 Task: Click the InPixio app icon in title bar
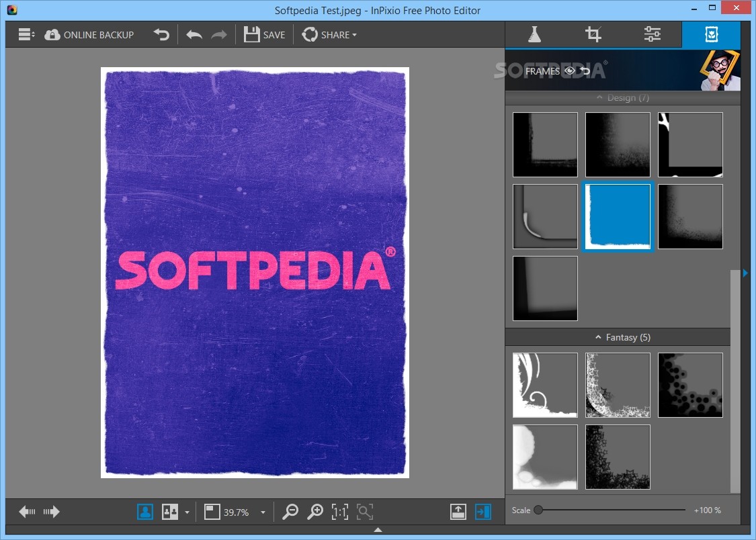point(12,9)
